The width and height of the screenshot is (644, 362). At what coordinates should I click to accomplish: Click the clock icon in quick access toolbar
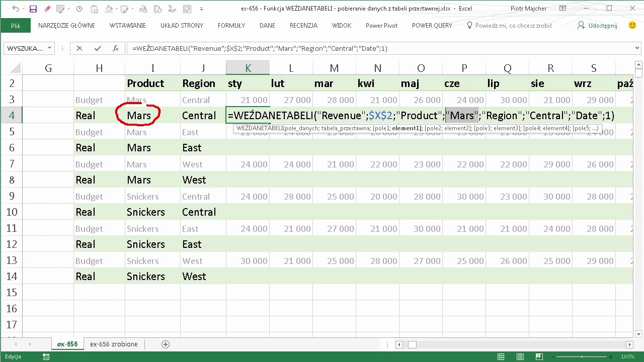tap(79, 9)
